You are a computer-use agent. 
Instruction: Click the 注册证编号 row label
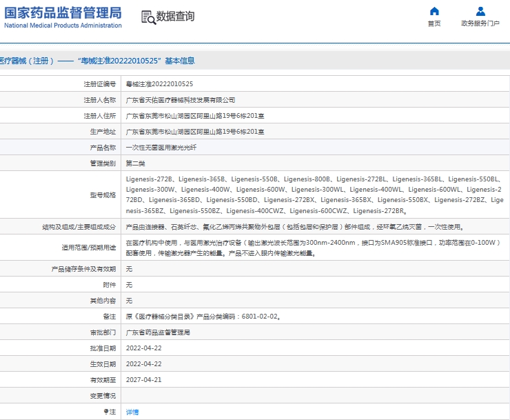(x=100, y=84)
